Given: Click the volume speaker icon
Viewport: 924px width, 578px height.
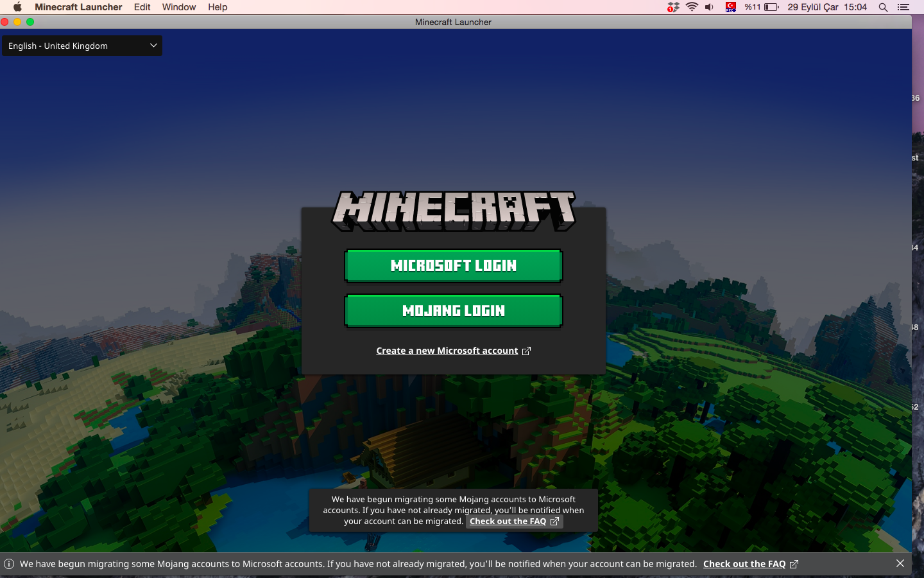Looking at the screenshot, I should point(710,7).
